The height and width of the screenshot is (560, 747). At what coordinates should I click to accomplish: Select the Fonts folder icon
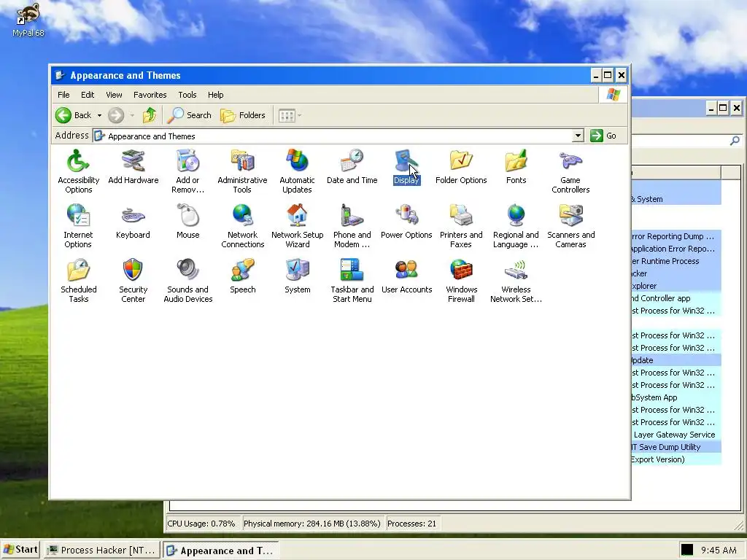516,167
